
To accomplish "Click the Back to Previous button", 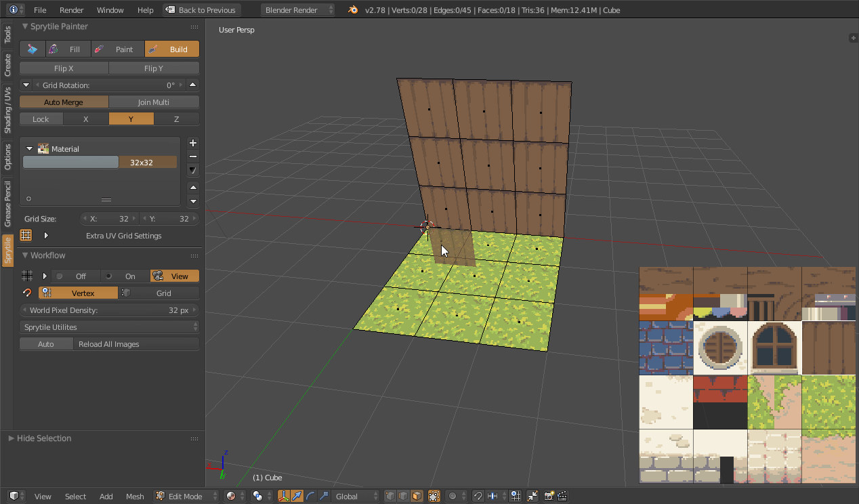I will coord(201,10).
